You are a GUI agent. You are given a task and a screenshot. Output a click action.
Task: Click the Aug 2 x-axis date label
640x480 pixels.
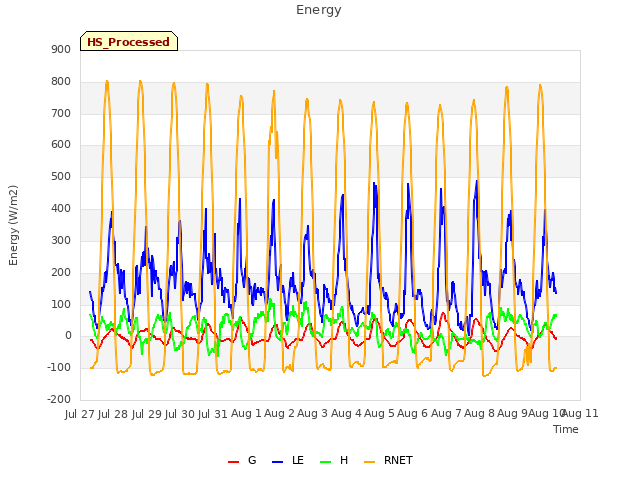click(279, 414)
